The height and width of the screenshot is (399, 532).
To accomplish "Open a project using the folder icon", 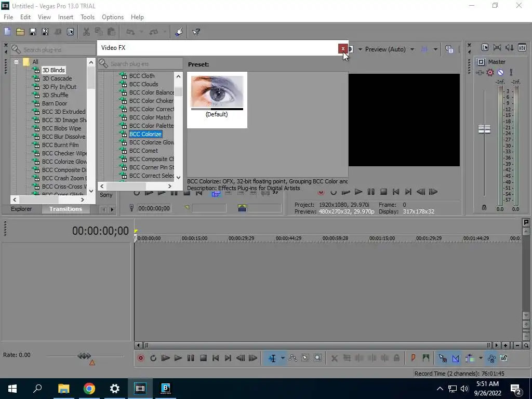I will coord(20,32).
